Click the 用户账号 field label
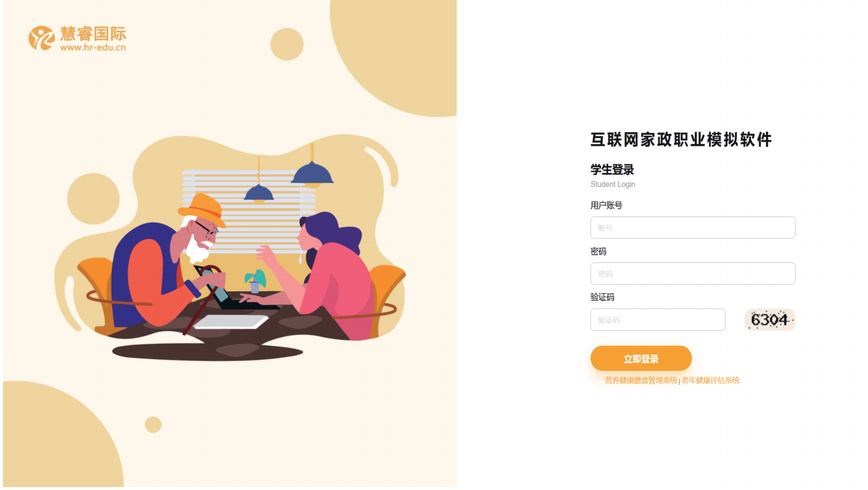 click(x=606, y=205)
